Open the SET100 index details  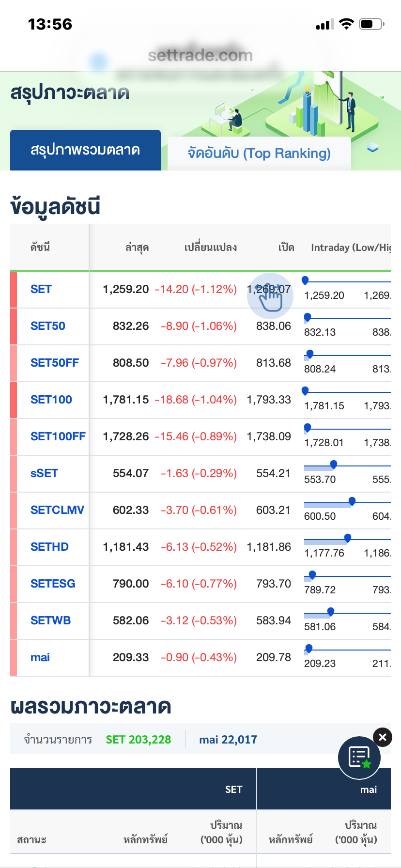click(x=51, y=400)
